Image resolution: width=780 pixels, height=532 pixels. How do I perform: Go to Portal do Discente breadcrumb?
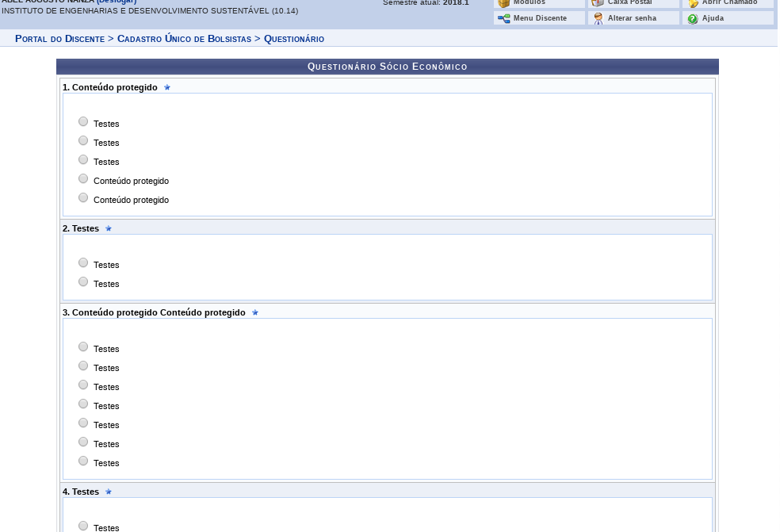pyautogui.click(x=59, y=39)
